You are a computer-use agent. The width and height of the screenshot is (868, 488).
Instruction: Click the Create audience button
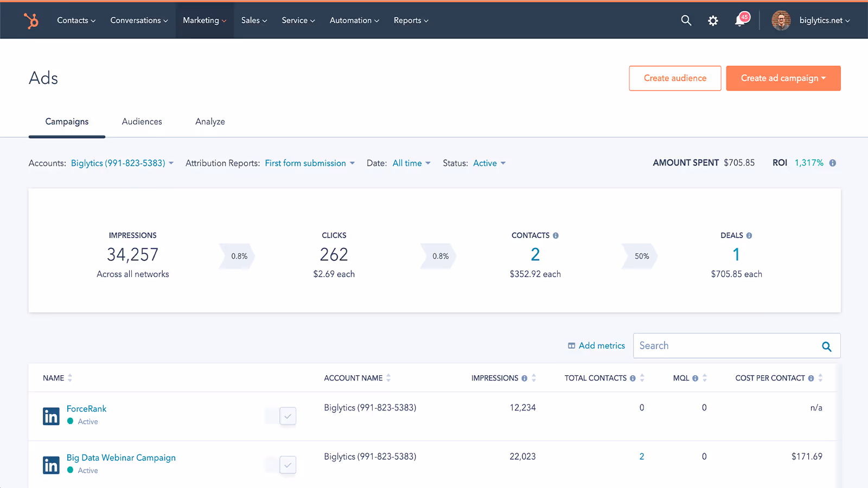pyautogui.click(x=674, y=78)
